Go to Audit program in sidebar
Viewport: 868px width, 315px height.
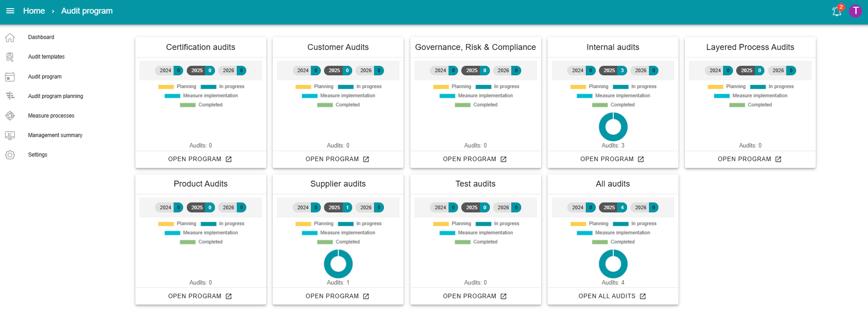point(45,77)
